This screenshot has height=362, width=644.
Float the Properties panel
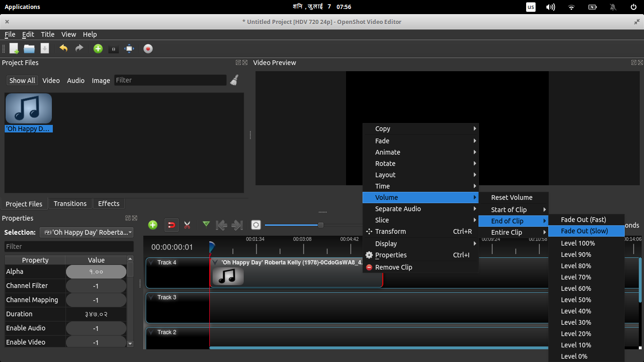click(128, 218)
